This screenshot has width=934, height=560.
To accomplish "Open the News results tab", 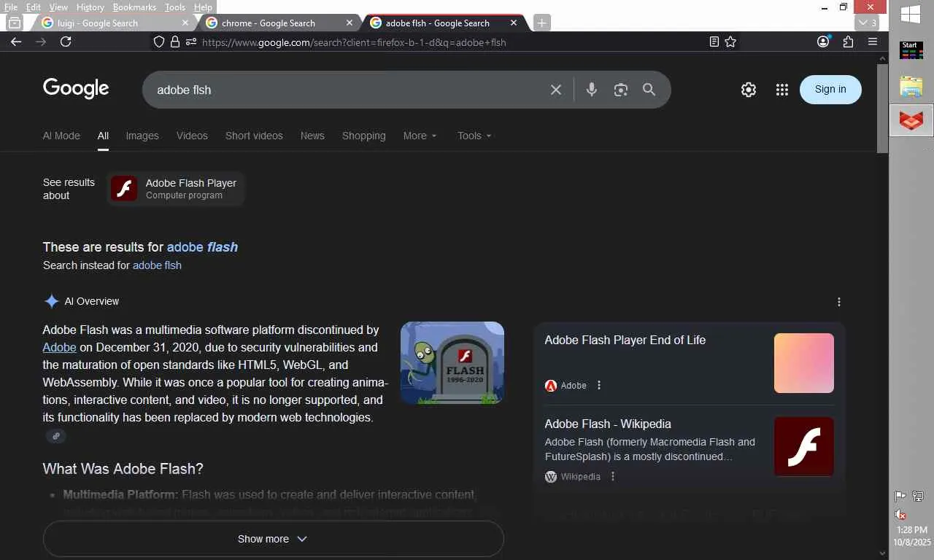I will pyautogui.click(x=312, y=136).
